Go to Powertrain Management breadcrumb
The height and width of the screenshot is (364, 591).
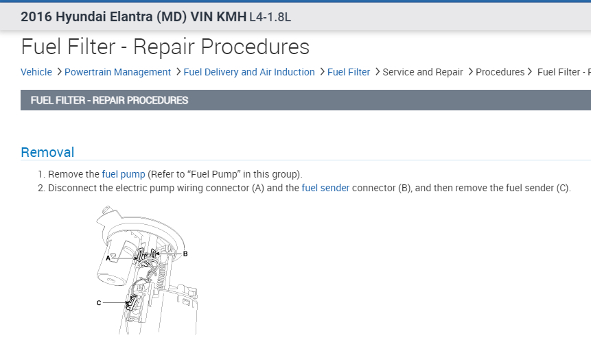pyautogui.click(x=117, y=72)
